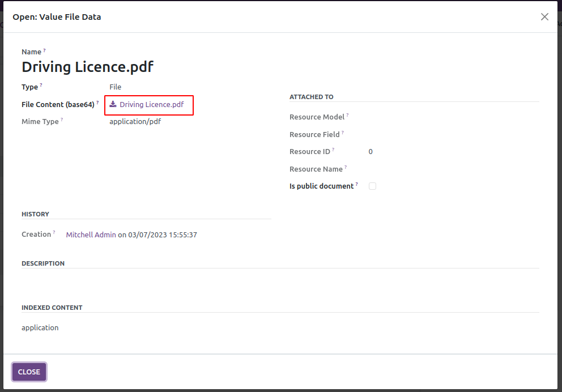Click the help question mark next to Name
This screenshot has height=392, width=562.
point(44,50)
